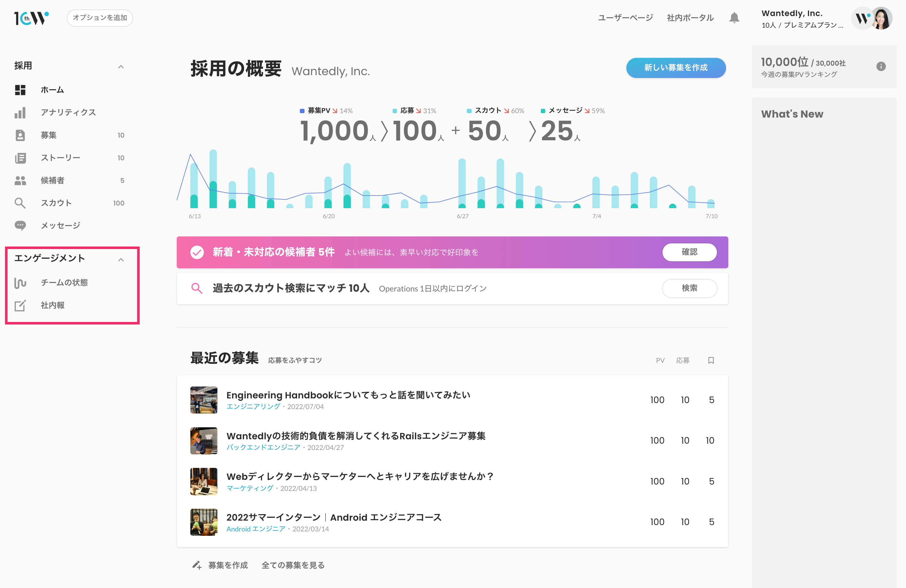Viewport: 906px width, 588px height.
Task: Open ストーリー sidebar item
Action: coord(60,158)
